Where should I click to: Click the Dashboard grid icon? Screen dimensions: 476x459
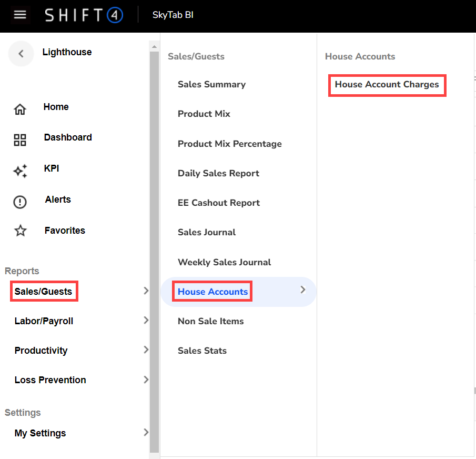pos(20,140)
